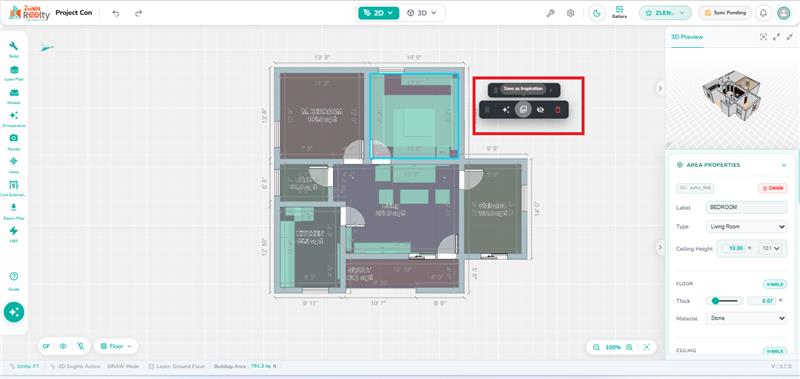Collapse the Area Properties section chevron

(784, 165)
